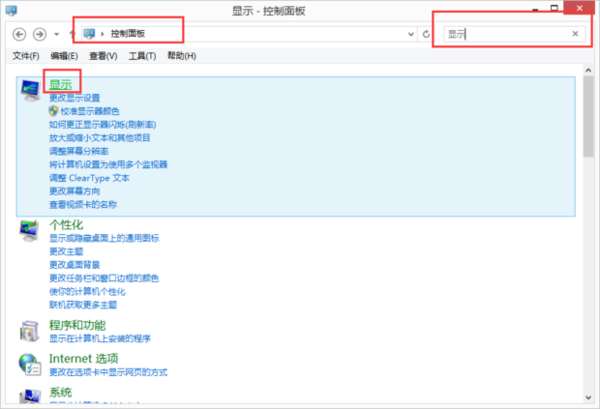Open the 显示 heading link
This screenshot has width=600, height=409.
[x=60, y=85]
